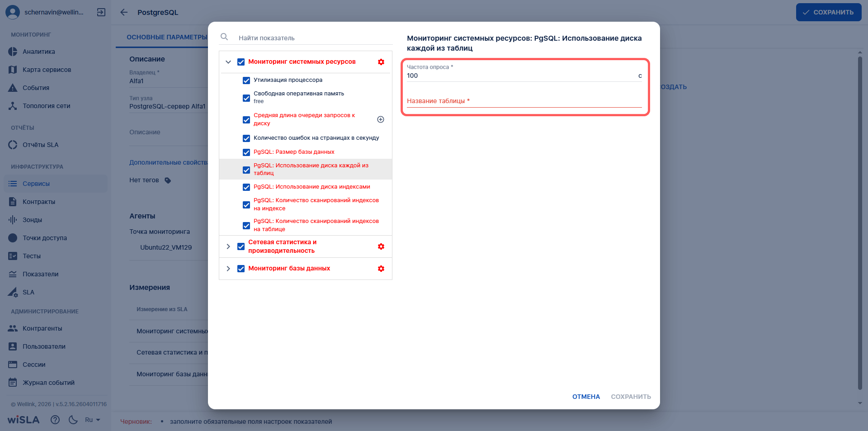
Task: Uncheck Сетевая статистика и производительность group
Action: tap(241, 246)
